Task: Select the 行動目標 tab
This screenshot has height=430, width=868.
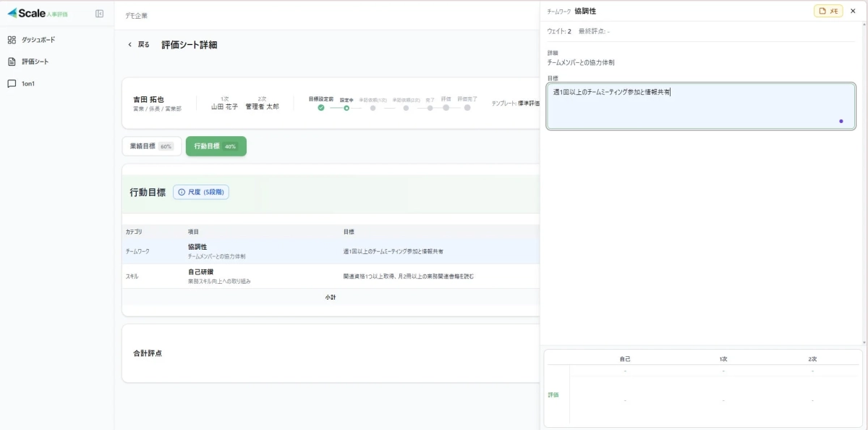Action: [x=216, y=146]
